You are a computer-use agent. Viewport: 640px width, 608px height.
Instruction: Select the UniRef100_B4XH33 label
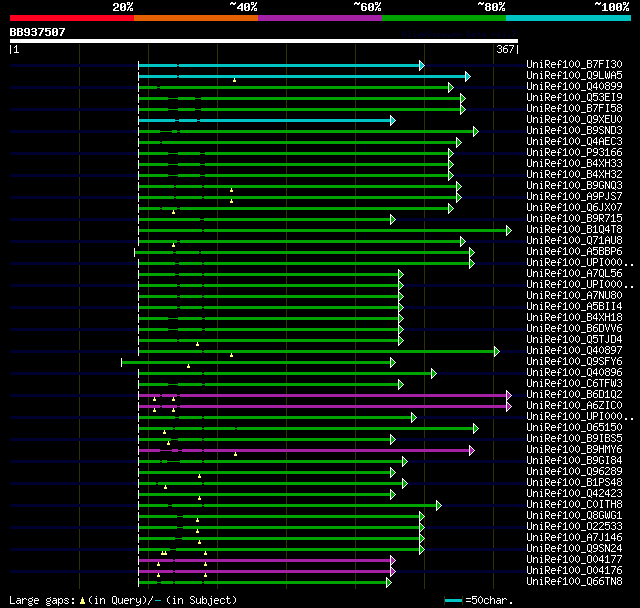click(574, 164)
